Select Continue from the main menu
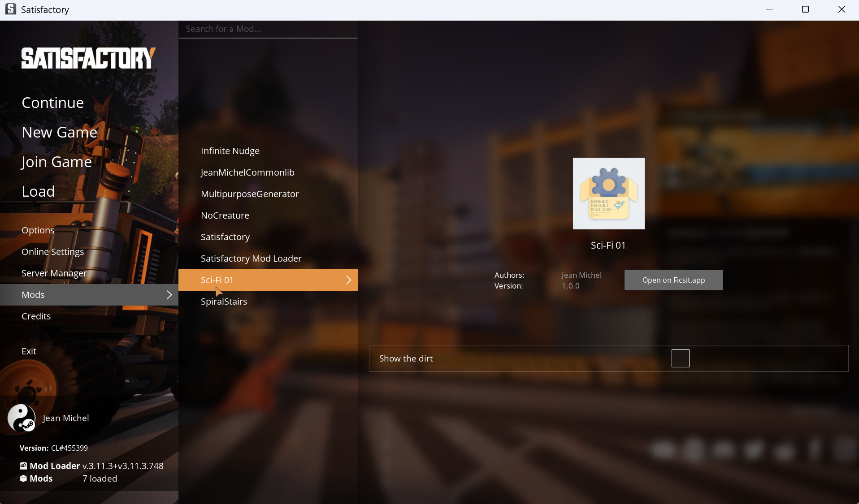This screenshot has width=859, height=504. (x=53, y=103)
